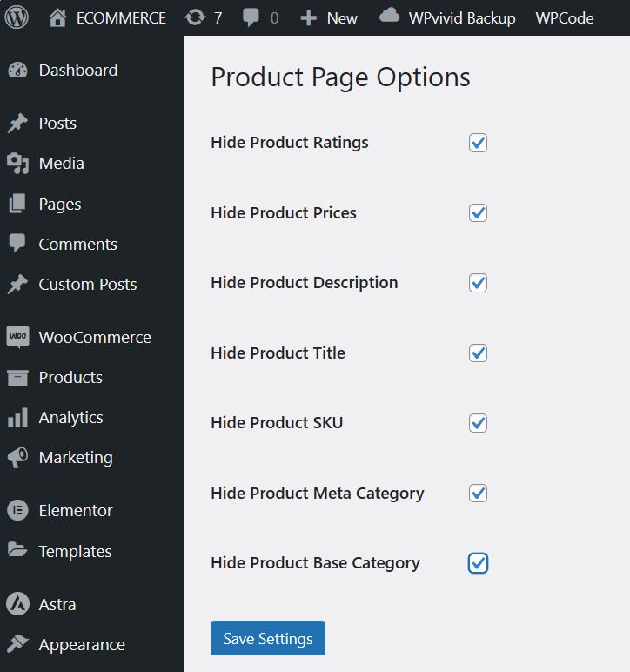Toggle Hide Product Title checkbox

pyautogui.click(x=478, y=353)
